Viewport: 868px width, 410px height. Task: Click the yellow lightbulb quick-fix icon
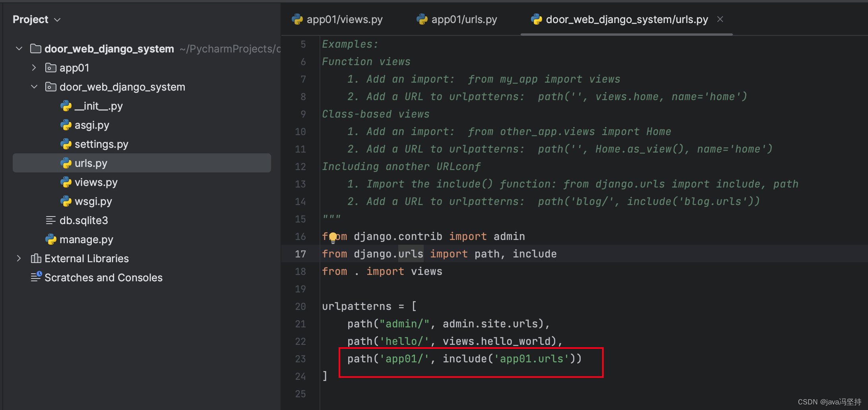click(333, 237)
